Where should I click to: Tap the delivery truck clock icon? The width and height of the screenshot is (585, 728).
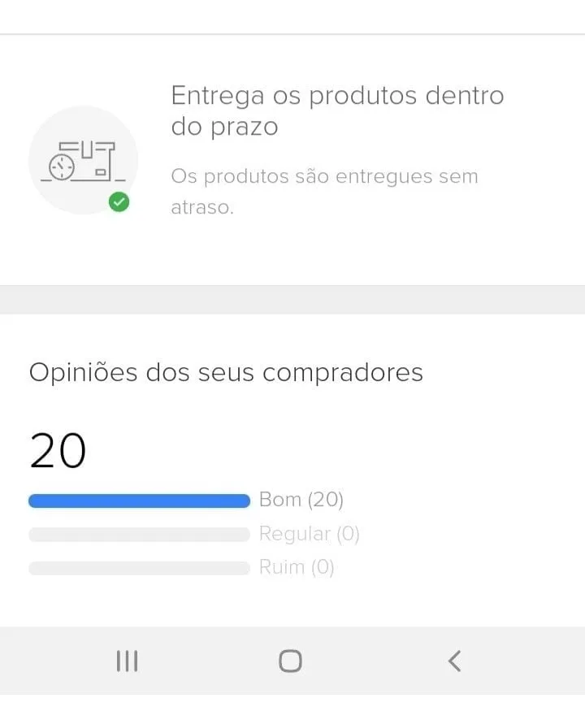[x=83, y=161]
